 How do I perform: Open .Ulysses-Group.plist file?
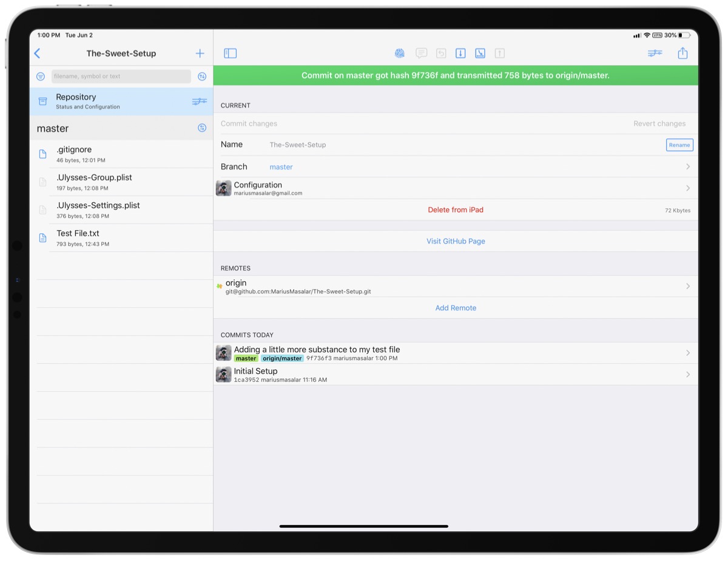121,182
